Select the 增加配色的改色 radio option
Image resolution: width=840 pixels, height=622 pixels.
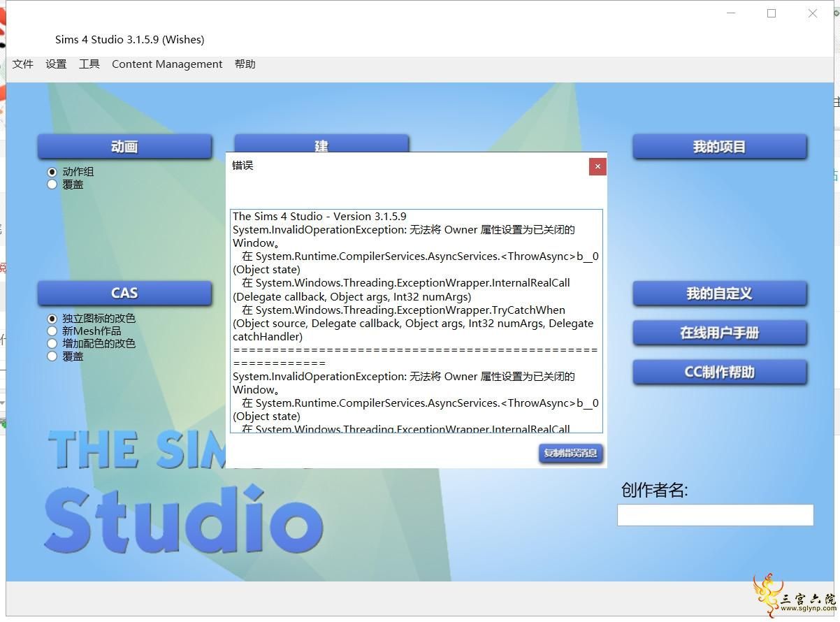52,344
